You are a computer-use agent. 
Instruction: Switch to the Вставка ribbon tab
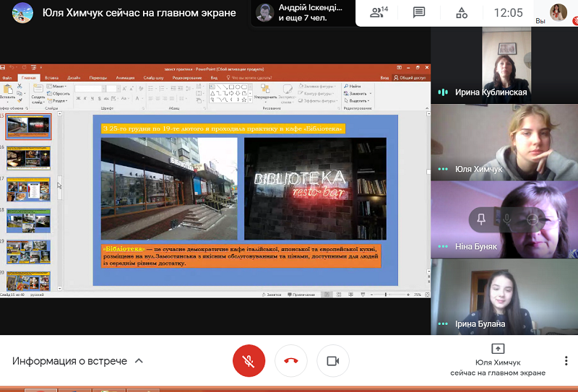point(51,78)
